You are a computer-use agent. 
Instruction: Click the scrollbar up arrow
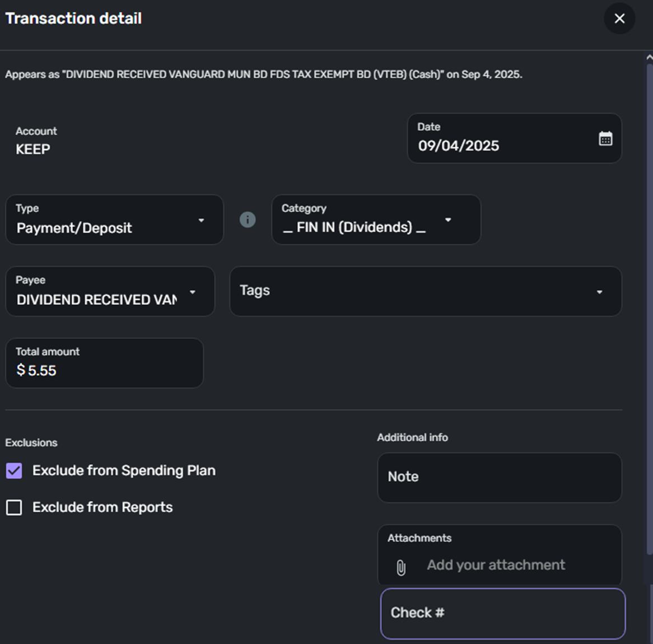point(649,57)
